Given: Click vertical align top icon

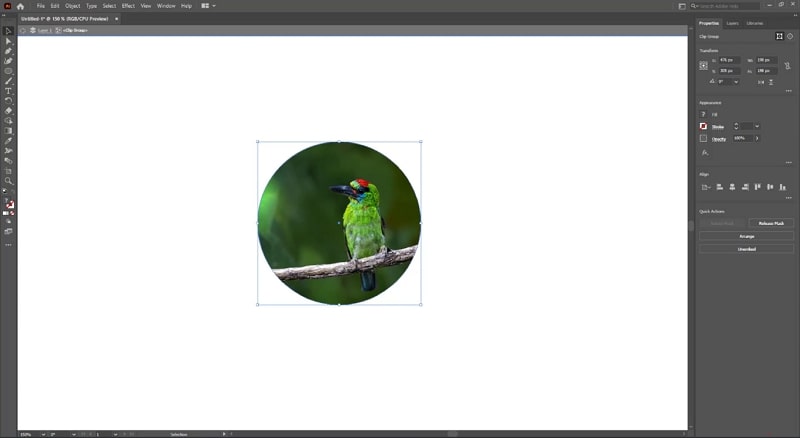Looking at the screenshot, I should tap(758, 187).
